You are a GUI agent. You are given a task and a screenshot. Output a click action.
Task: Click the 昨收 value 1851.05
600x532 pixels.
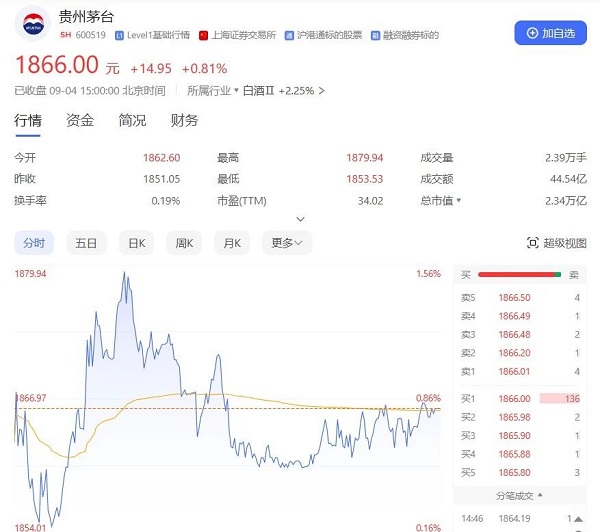(161, 179)
